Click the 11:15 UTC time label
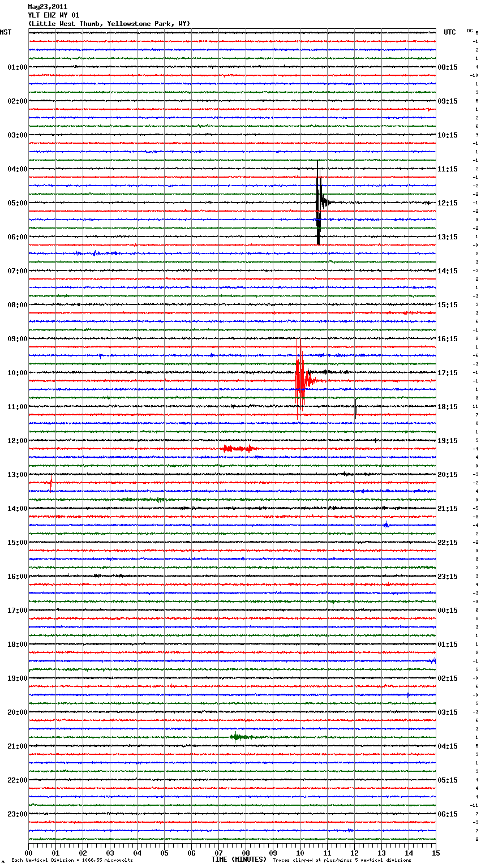 point(448,169)
